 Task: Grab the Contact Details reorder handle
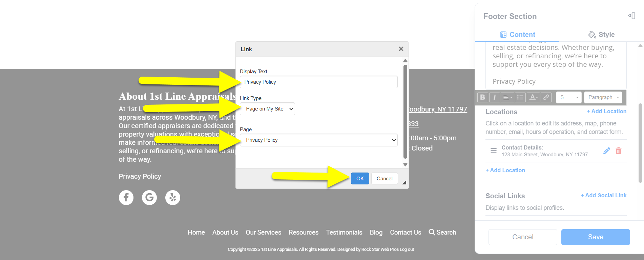point(494,151)
